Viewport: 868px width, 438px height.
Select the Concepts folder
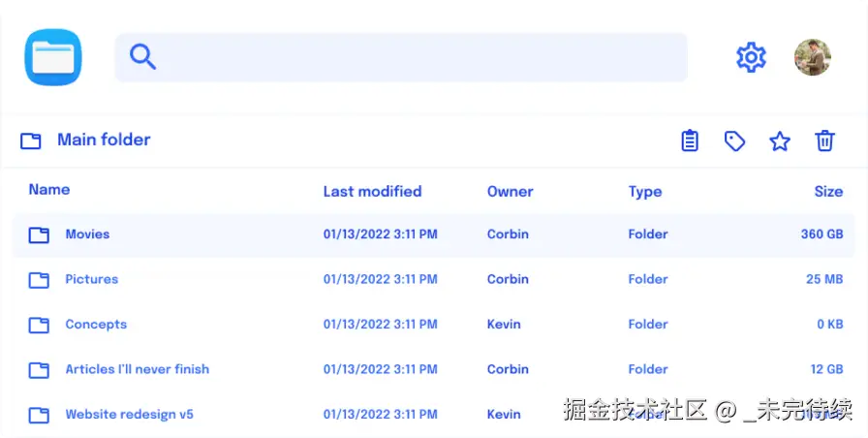coord(95,325)
